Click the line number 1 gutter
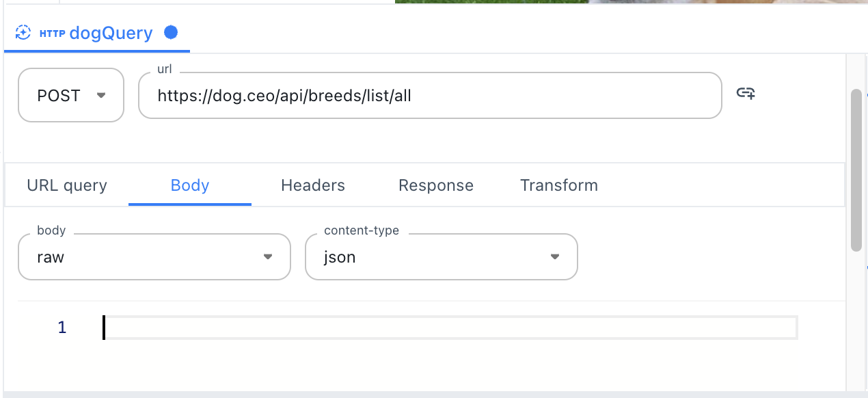This screenshot has height=398, width=868. click(62, 328)
